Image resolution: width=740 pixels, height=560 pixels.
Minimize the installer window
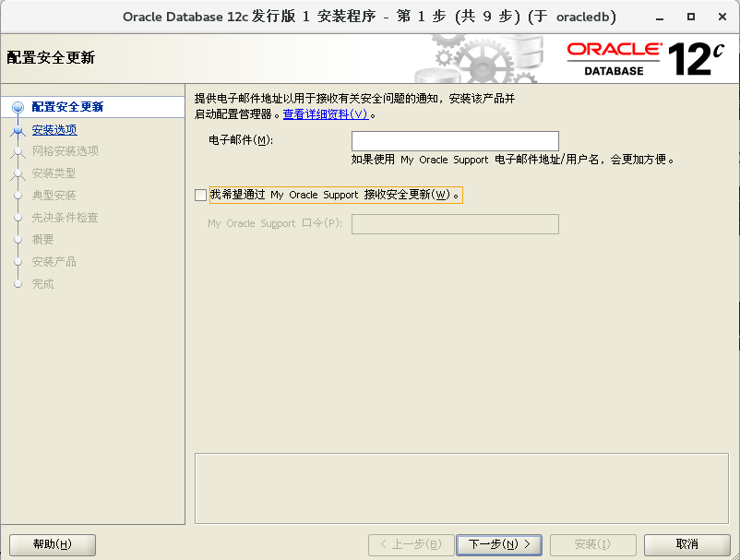661,15
